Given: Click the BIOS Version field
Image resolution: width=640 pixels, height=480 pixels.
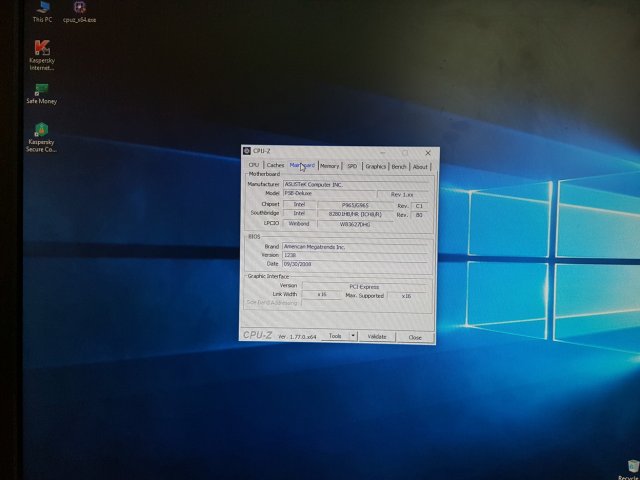Looking at the screenshot, I should click(x=355, y=255).
